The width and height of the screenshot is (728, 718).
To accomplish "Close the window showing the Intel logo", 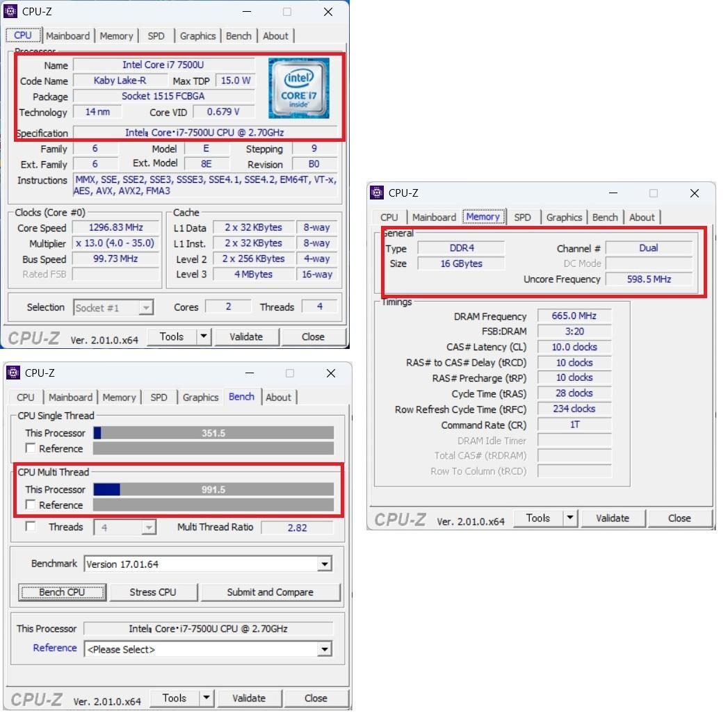I will coord(328,12).
